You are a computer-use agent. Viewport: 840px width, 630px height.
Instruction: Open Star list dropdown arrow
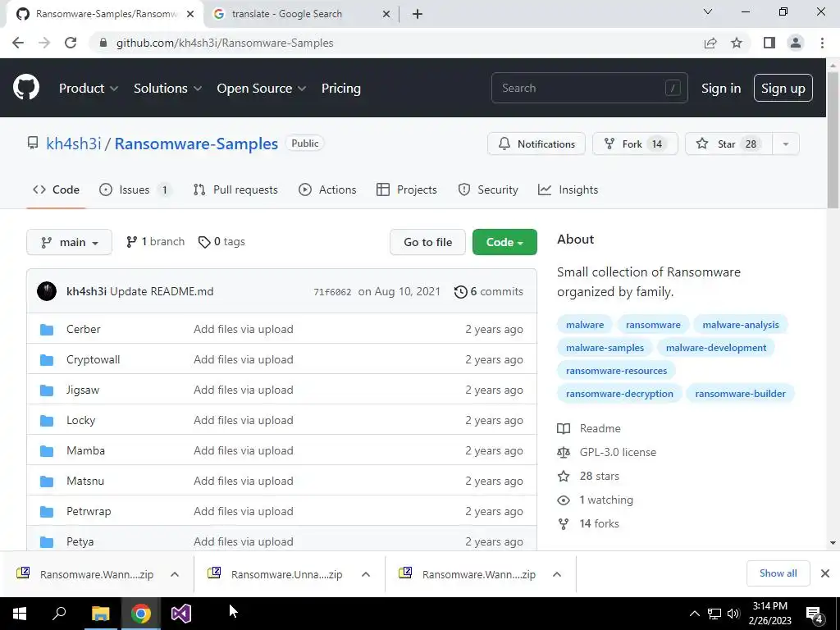tap(786, 144)
